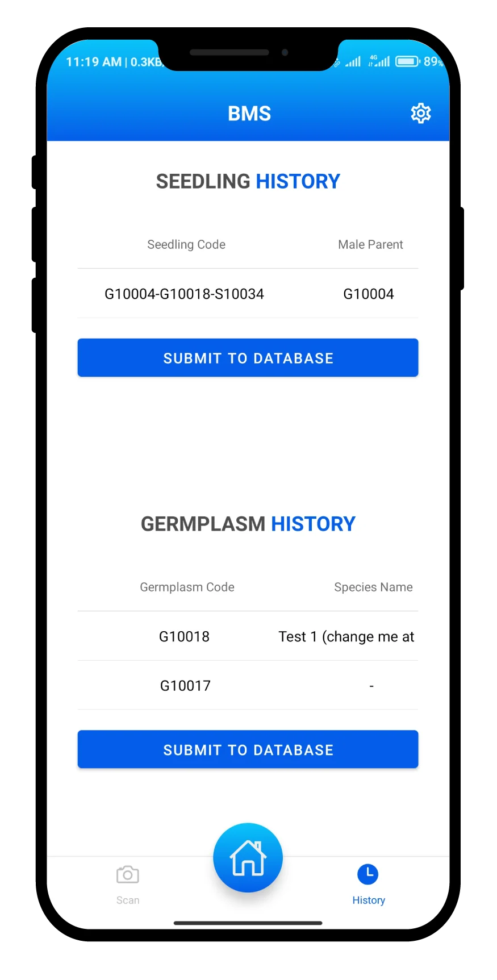Click the Male Parent column header

pyautogui.click(x=370, y=244)
